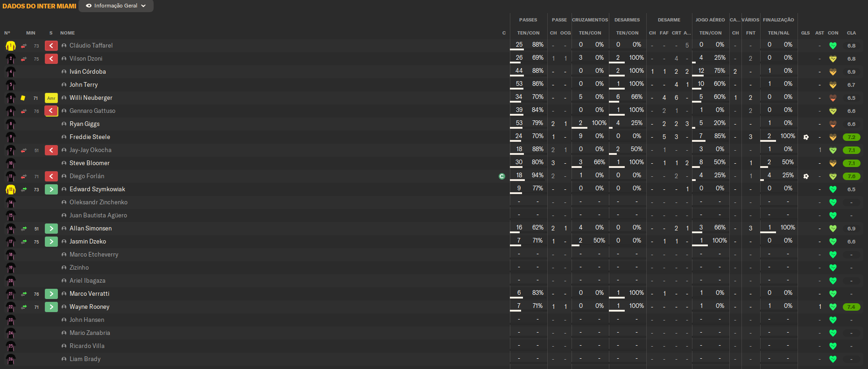Open player Steve Bloomer
The width and height of the screenshot is (868, 369).
click(90, 163)
